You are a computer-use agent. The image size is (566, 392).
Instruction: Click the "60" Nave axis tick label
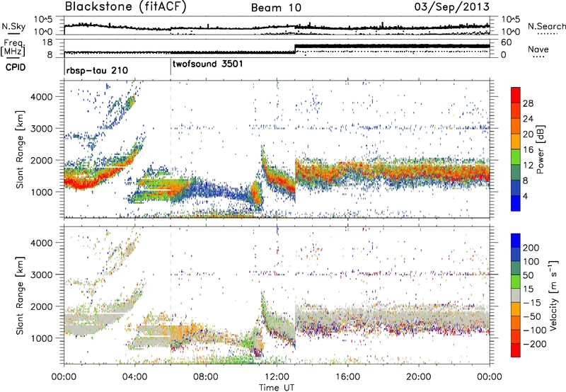tap(507, 42)
